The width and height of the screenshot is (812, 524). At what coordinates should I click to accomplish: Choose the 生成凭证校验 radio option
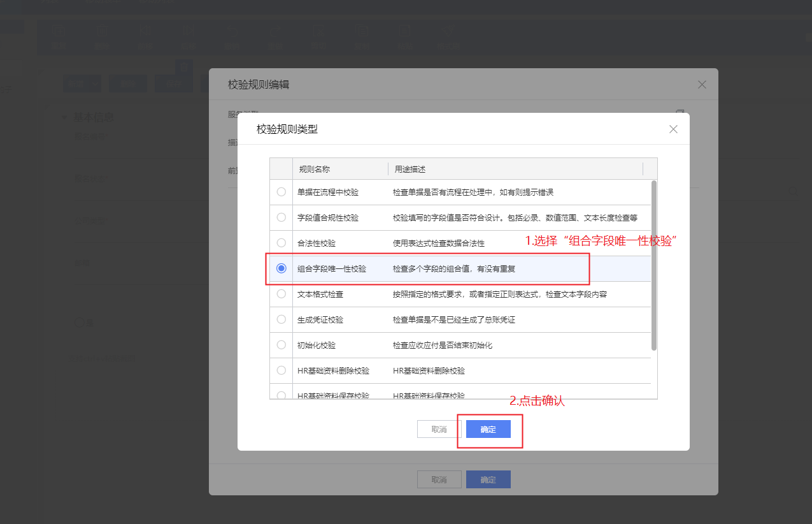click(x=281, y=319)
